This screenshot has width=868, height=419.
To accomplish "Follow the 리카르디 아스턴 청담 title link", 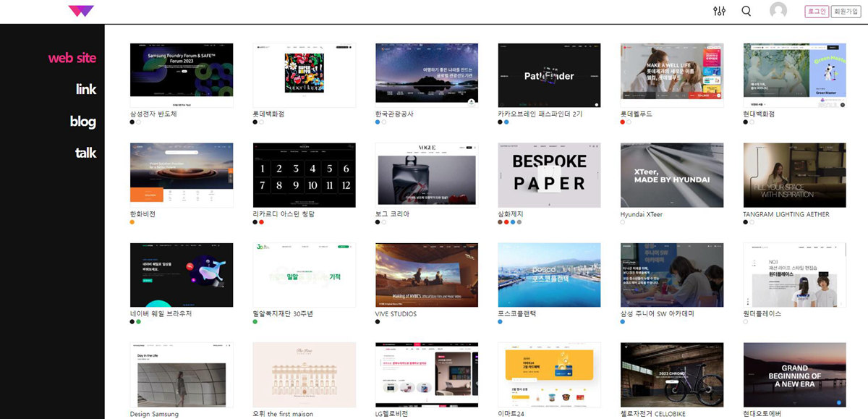I will 284,214.
